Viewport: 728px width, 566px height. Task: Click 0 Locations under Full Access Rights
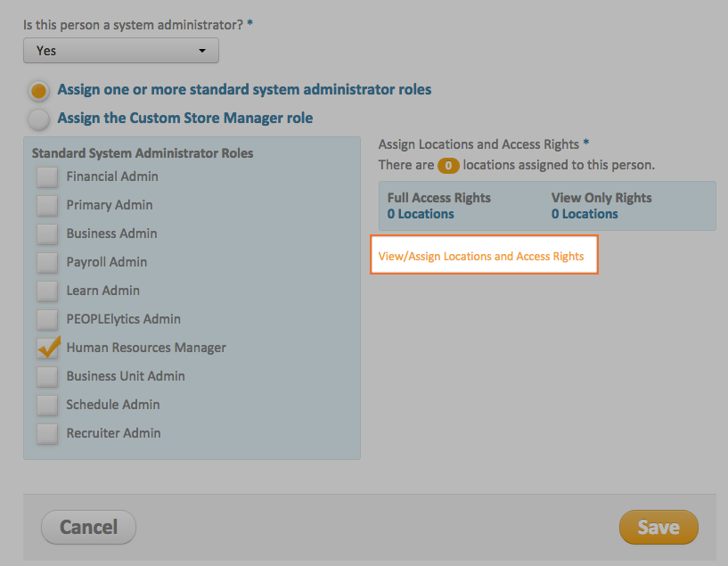coord(421,214)
